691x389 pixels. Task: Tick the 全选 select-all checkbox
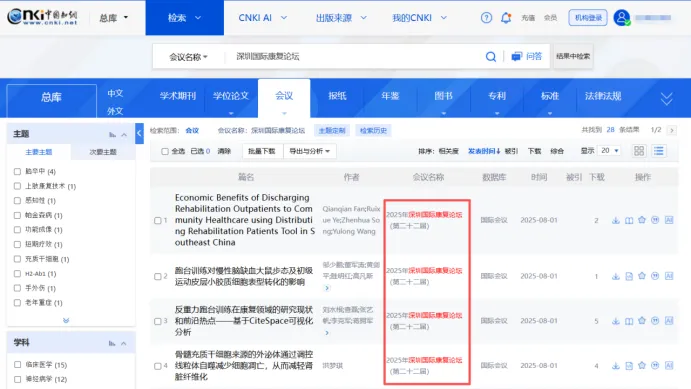click(165, 151)
